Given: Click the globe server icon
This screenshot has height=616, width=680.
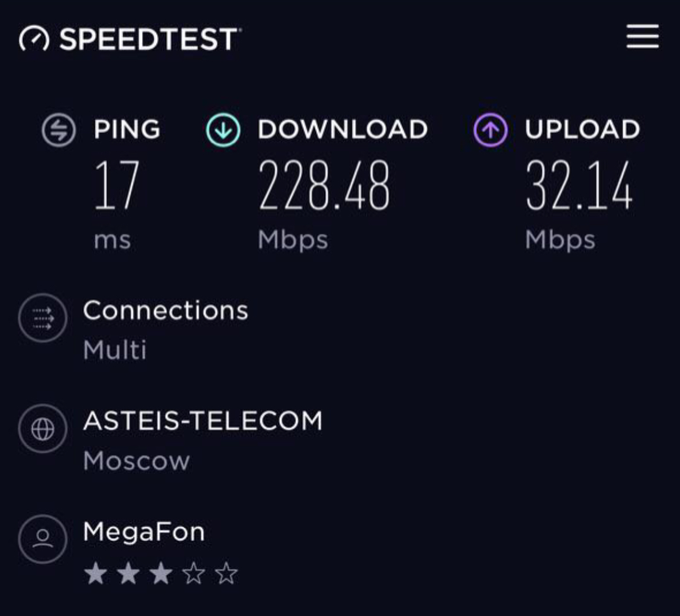Looking at the screenshot, I should (42, 430).
